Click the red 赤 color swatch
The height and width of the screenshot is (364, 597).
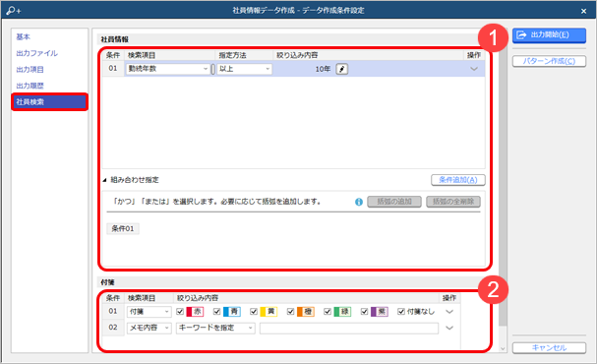(x=195, y=312)
